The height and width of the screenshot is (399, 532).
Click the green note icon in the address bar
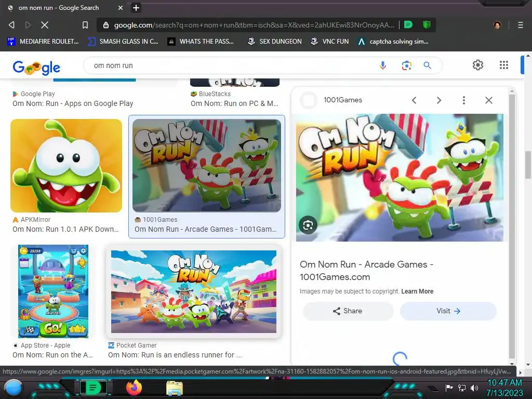coord(408,24)
